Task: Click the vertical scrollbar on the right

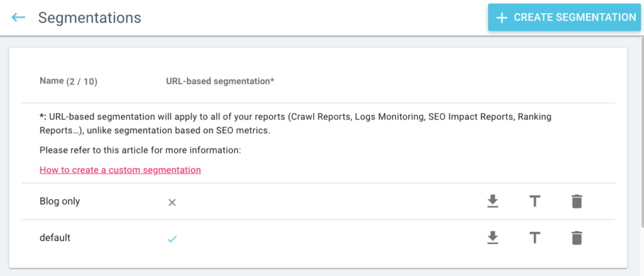Action: point(641,131)
